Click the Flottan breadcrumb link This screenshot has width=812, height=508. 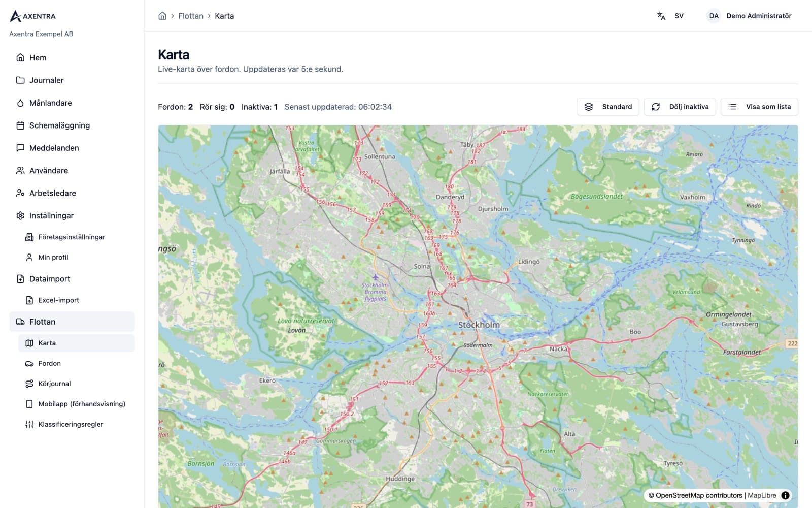pyautogui.click(x=190, y=16)
